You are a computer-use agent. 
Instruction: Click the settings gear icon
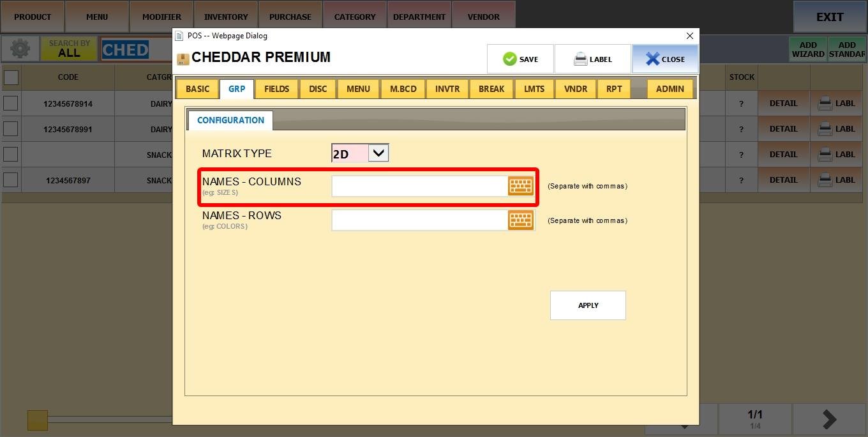click(20, 49)
